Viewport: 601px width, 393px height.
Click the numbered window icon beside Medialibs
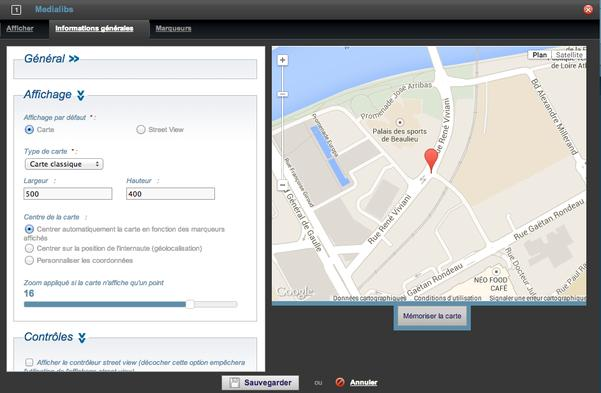coord(16,10)
